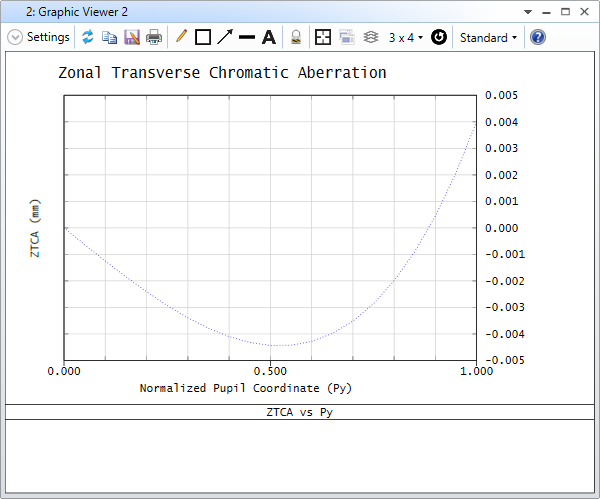
Task: Click the Print icon
Action: click(154, 38)
